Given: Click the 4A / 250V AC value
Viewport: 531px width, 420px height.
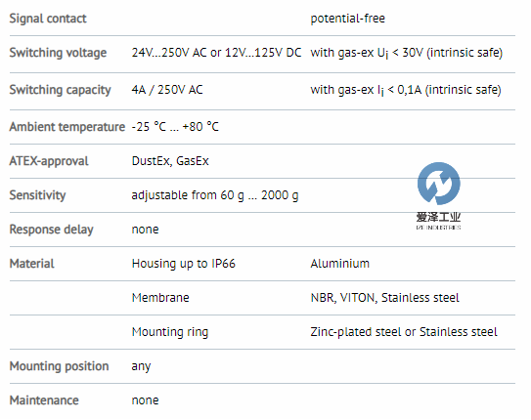Looking at the screenshot, I should coord(167,90).
